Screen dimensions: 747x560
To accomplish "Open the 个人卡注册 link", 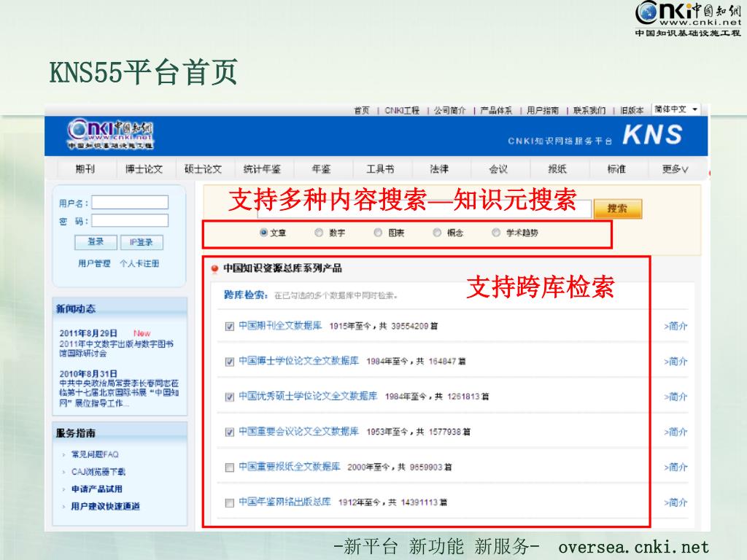I will (139, 263).
